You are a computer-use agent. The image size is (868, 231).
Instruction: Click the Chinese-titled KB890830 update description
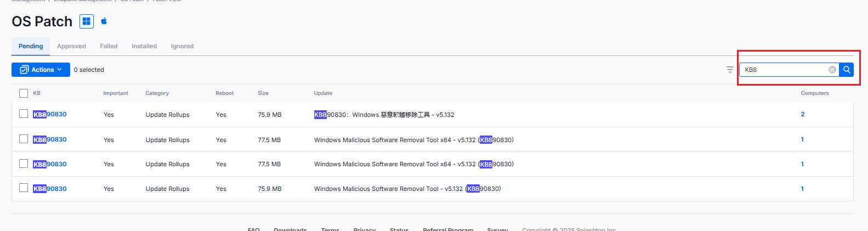tap(384, 115)
